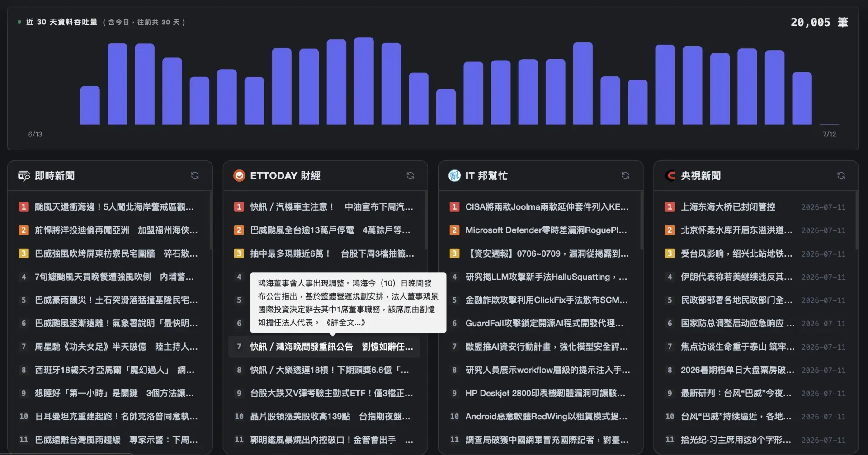Click the 即時新聞 panel scrollbar
This screenshot has height=455, width=868.
(210, 220)
